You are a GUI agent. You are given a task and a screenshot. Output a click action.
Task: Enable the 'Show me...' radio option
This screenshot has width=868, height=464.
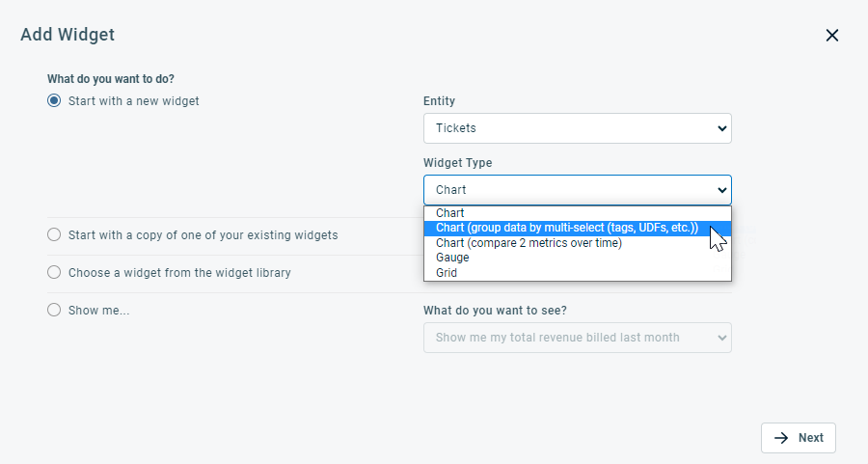[x=54, y=310]
